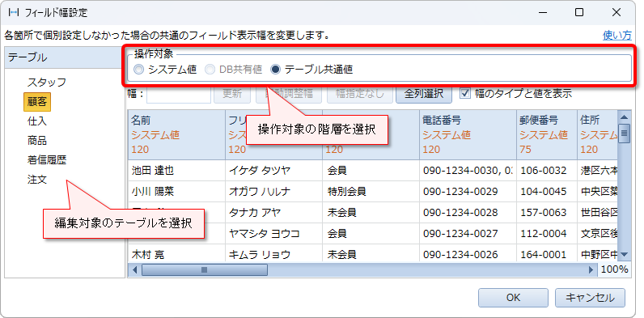The image size is (644, 318).
Task: Click the horizontal scroll right arrow
Action: click(x=591, y=270)
